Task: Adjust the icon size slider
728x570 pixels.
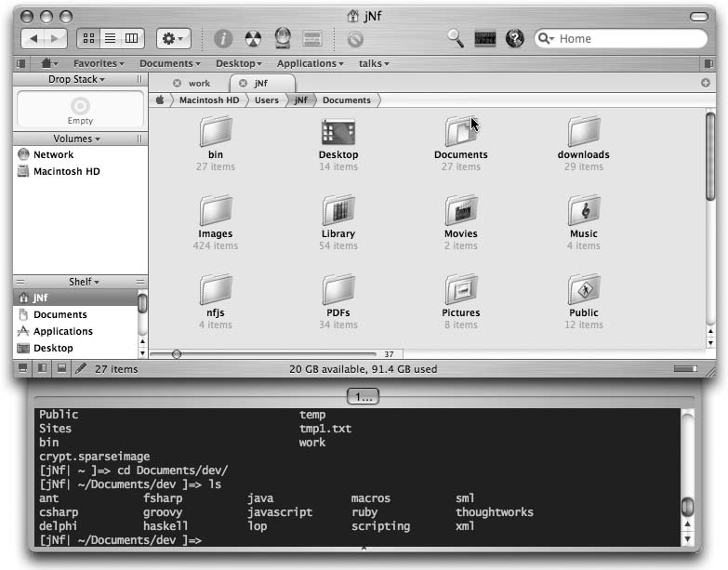Action: coord(177,354)
